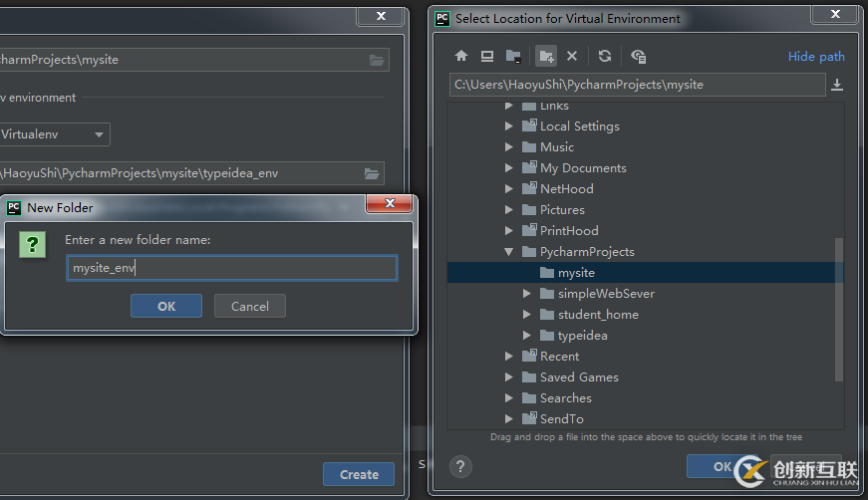Viewport: 868px width, 500px height.
Task: Expand the Searches folder
Action: tap(508, 398)
